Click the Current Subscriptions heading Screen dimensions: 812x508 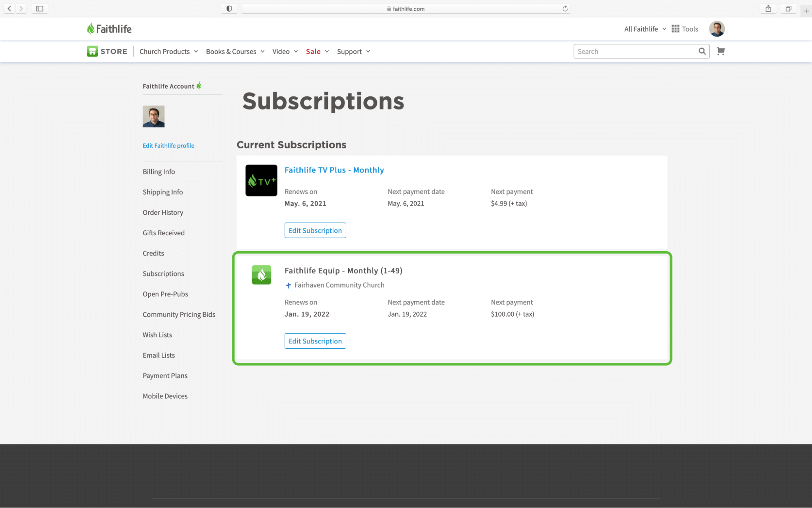click(291, 145)
